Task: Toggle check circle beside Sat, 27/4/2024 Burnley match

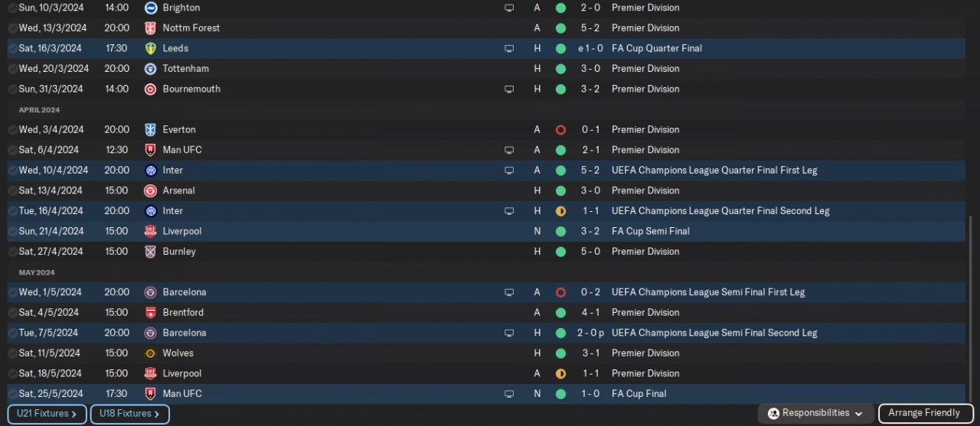Action: (x=12, y=252)
